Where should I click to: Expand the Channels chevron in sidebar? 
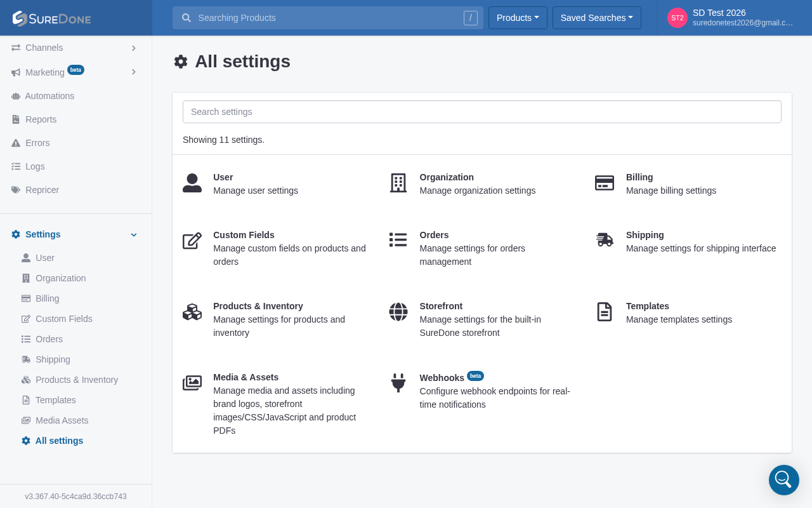click(133, 48)
